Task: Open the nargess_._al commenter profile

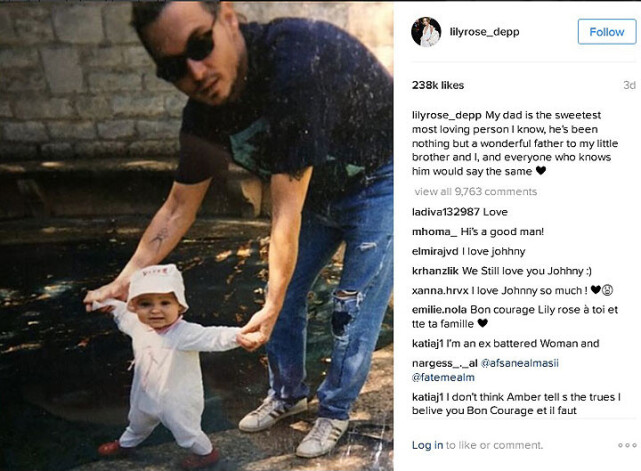Action: point(444,363)
